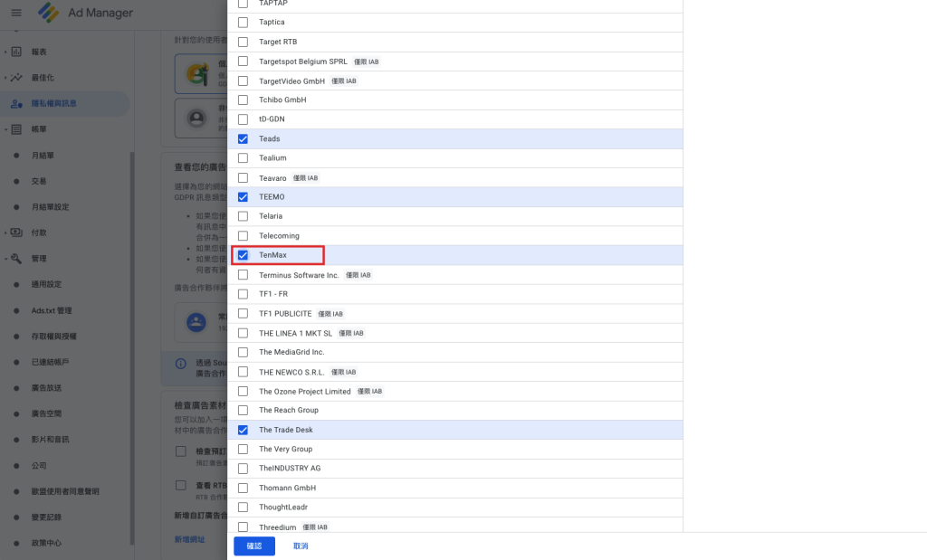Open 影片和音訊 in the sidebar
This screenshot has height=560, width=927.
(51, 440)
